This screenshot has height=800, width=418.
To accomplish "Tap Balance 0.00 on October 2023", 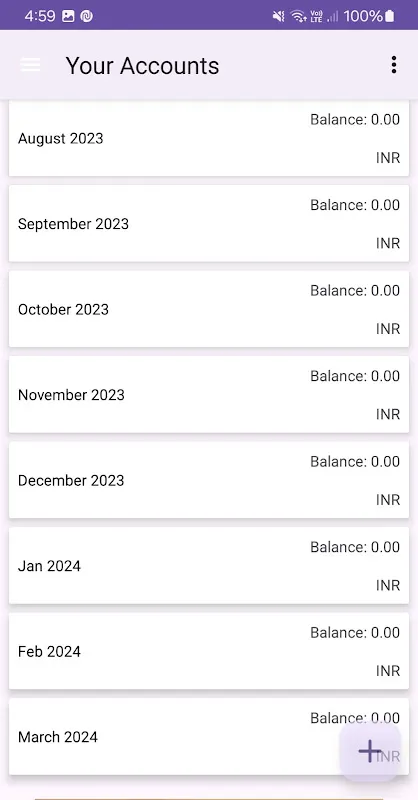I will (x=355, y=290).
